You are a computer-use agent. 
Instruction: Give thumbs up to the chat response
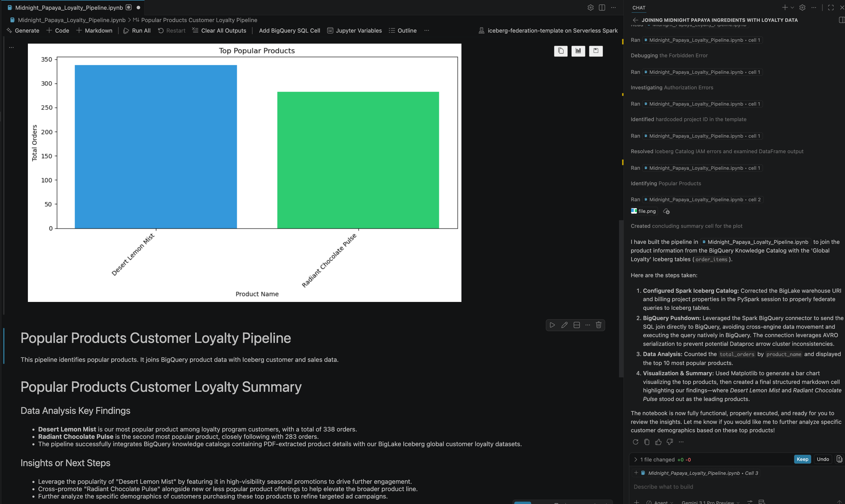tap(658, 442)
